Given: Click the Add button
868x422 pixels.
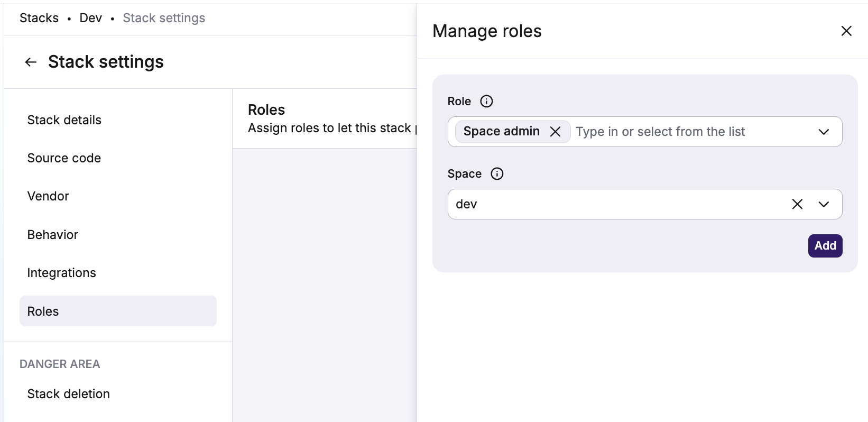Looking at the screenshot, I should pyautogui.click(x=825, y=246).
